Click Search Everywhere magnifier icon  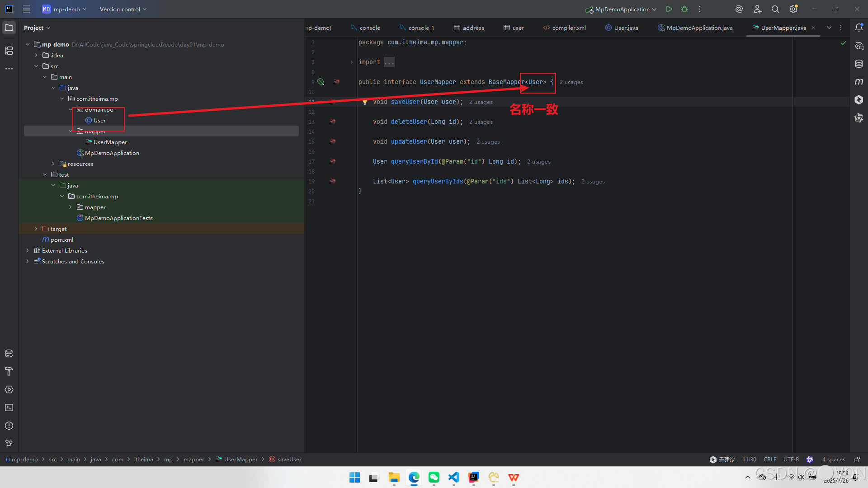click(775, 9)
